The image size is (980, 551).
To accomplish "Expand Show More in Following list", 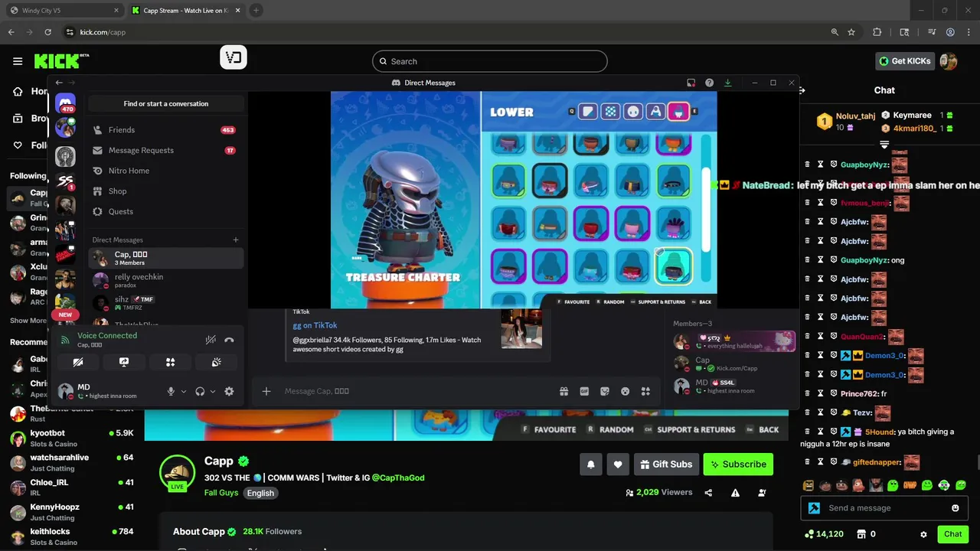I will 28,321.
